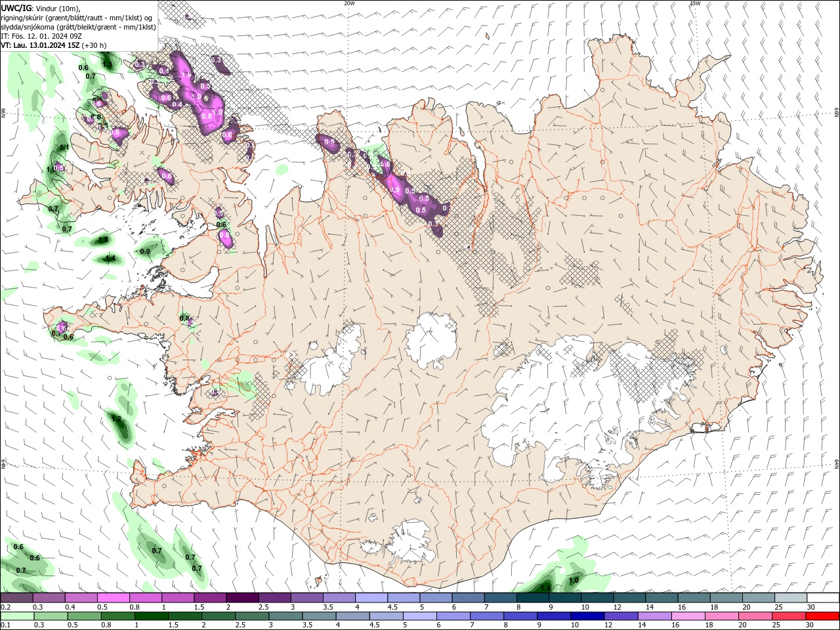Viewport: 840px width, 630px height.
Task: Click the darkest purple snow swatch starting at 2
Action: [x=242, y=597]
